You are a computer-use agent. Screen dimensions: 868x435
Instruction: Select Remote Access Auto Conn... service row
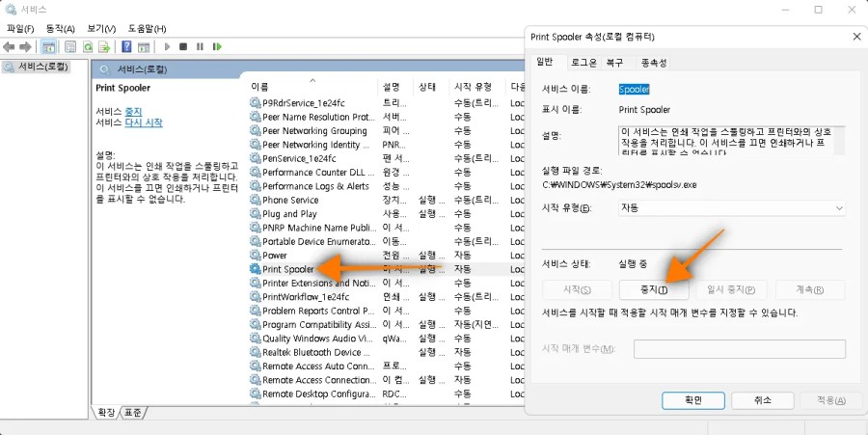tap(386, 366)
